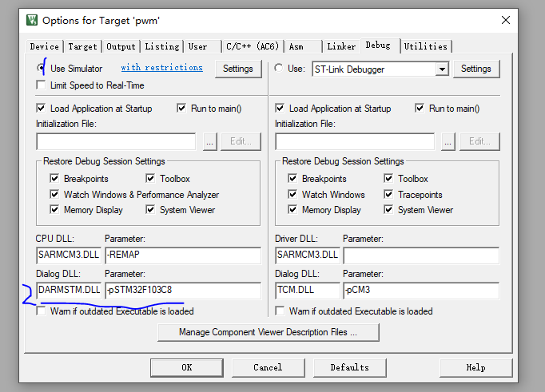Click Driver DLL field SARMCM3.DLL
Image resolution: width=545 pixels, height=392 pixels.
click(x=307, y=255)
